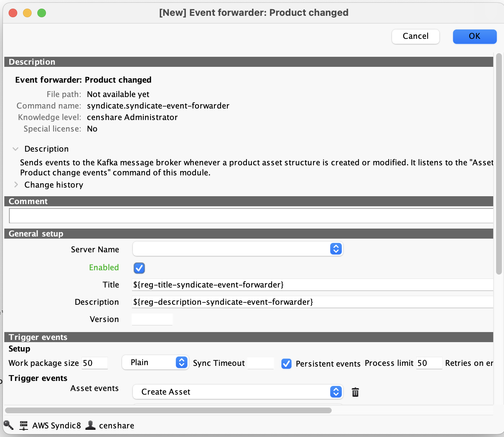The image size is (504, 437).
Task: Open the Plain mode dropdown
Action: point(155,363)
